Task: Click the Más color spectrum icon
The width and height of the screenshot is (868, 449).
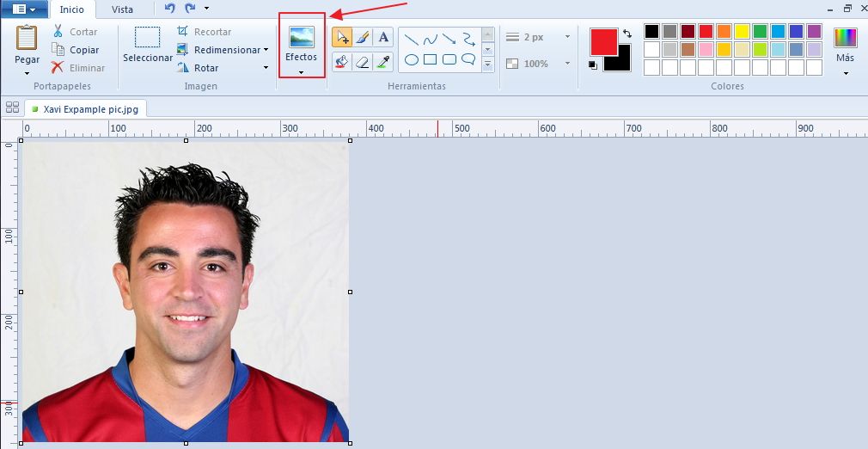Action: 846,38
